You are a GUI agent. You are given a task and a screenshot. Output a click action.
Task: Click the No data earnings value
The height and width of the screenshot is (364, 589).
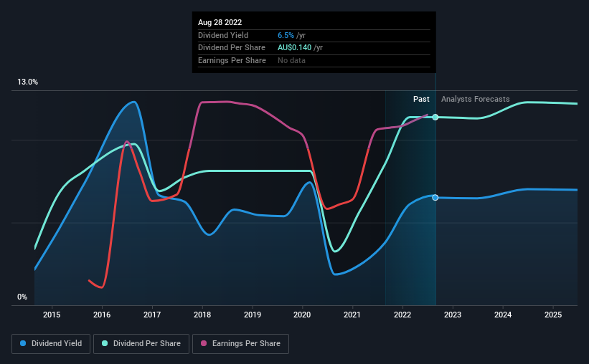pyautogui.click(x=291, y=60)
